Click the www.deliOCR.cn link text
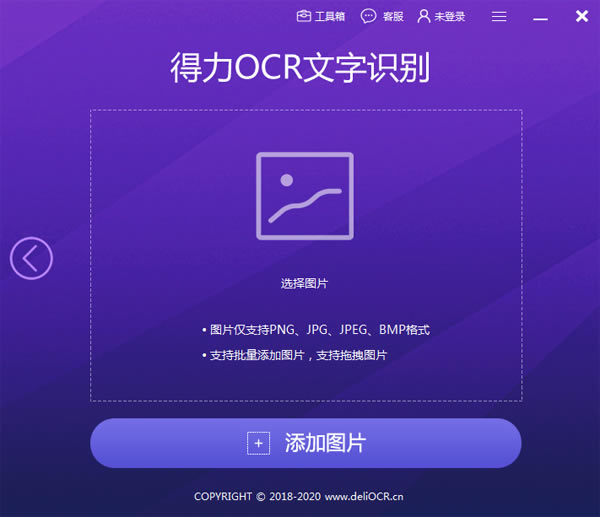Image resolution: width=600 pixels, height=517 pixels. pyautogui.click(x=364, y=497)
